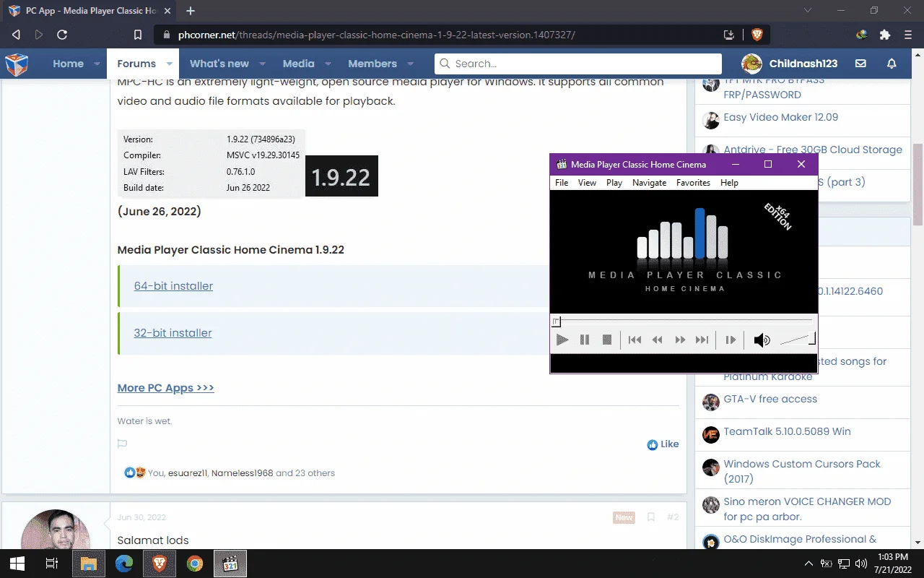Image resolution: width=924 pixels, height=578 pixels.
Task: Open the Play menu in Media Player Classic
Action: click(x=614, y=183)
